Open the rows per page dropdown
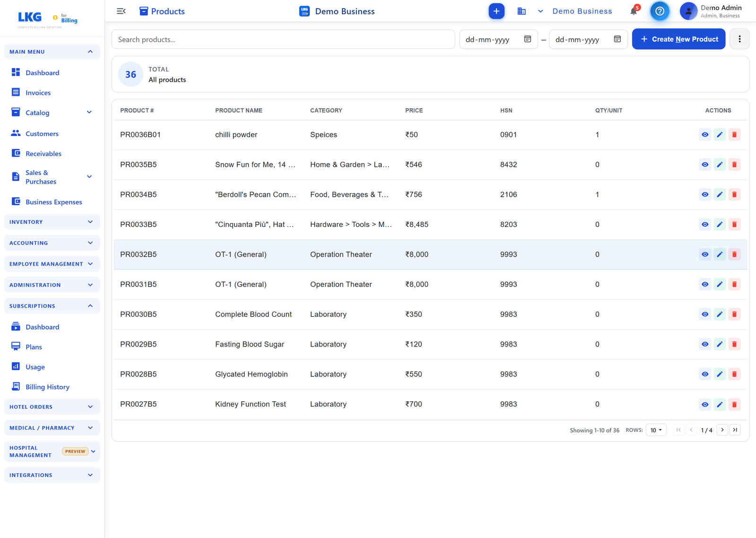Screen dimensions: 756x538 click(x=656, y=430)
